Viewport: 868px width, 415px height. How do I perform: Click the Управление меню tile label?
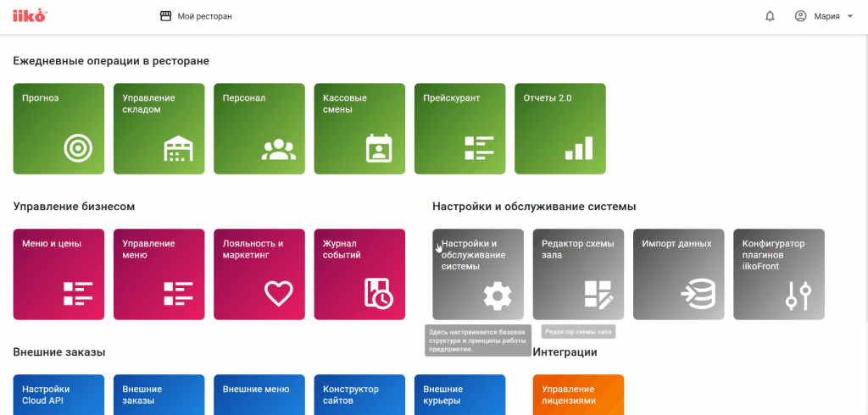[x=148, y=249]
